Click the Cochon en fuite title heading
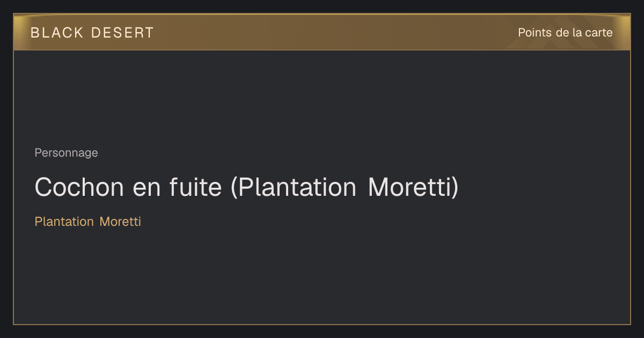Image resolution: width=644 pixels, height=338 pixels. point(247,187)
